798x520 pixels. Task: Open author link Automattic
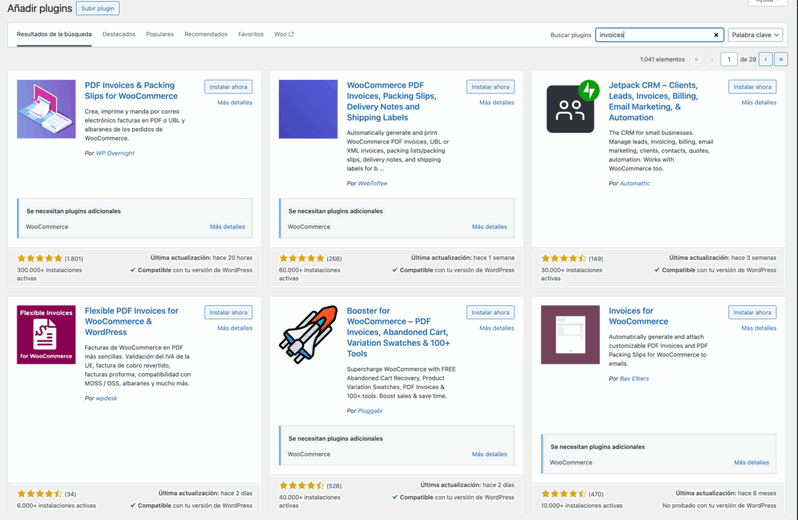[635, 184]
